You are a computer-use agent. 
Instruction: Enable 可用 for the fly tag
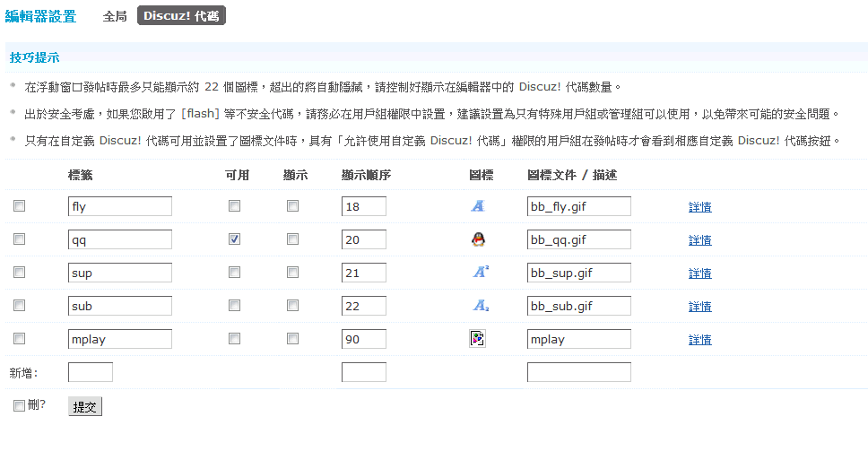pyautogui.click(x=235, y=206)
